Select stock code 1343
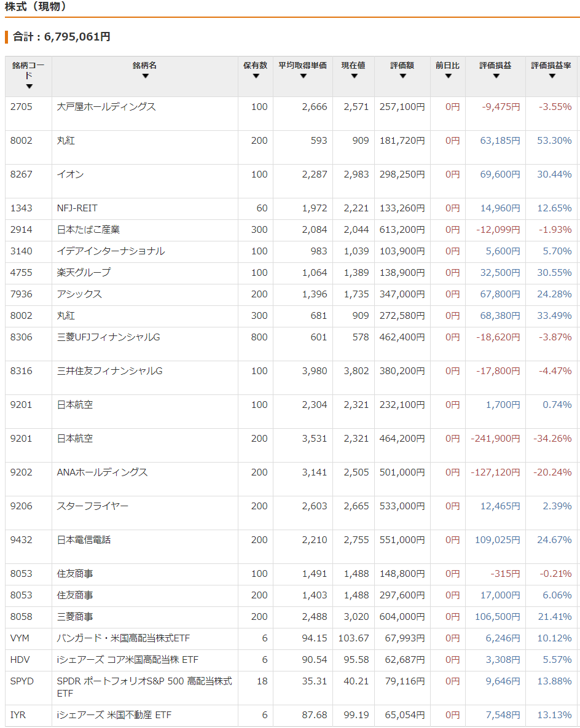The height and width of the screenshot is (728, 580). 22,208
